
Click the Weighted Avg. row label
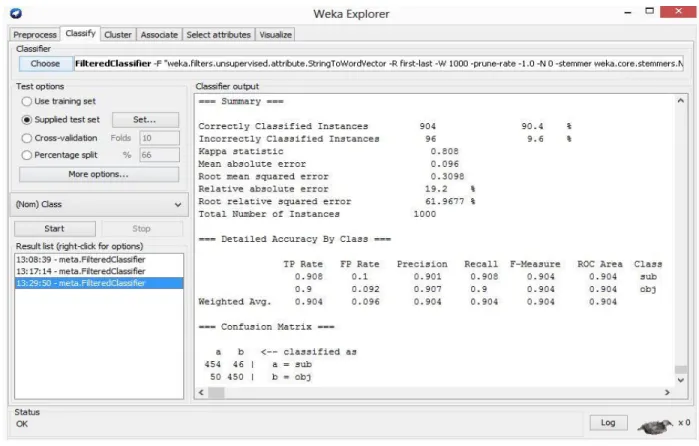click(234, 302)
